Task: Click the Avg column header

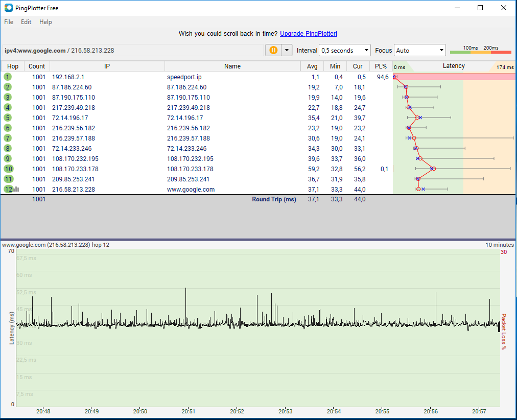Action: pyautogui.click(x=312, y=66)
